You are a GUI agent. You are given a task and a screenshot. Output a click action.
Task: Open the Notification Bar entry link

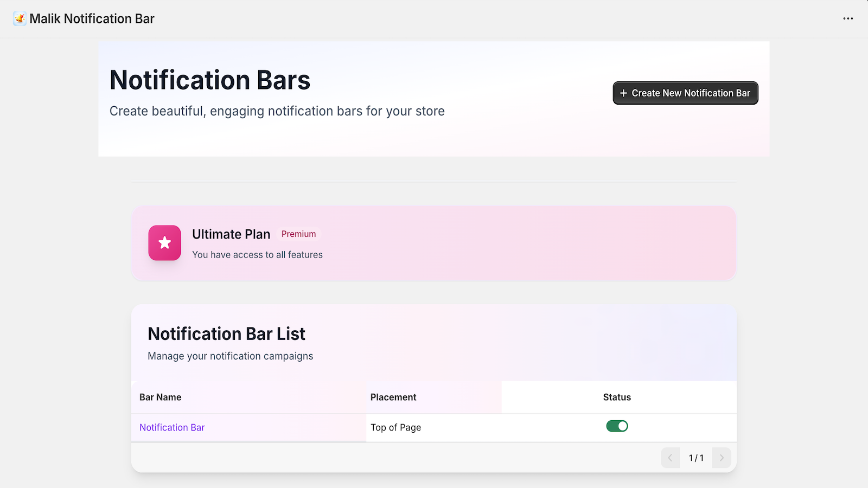pos(172,427)
